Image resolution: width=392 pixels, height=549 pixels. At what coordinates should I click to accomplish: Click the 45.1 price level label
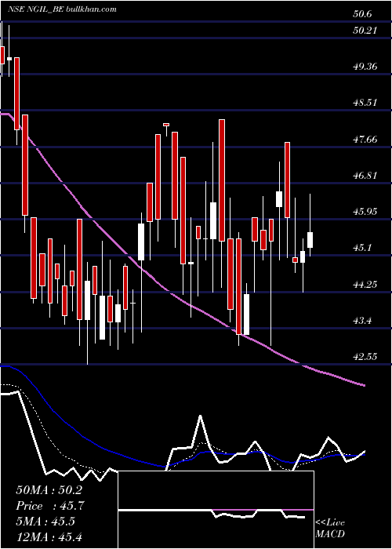pos(362,248)
